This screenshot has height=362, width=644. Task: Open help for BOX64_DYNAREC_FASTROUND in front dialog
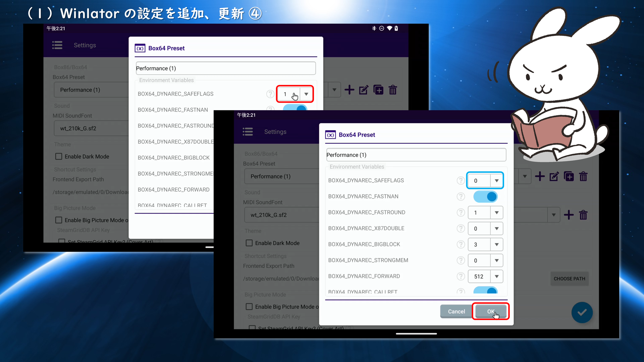[461, 213]
